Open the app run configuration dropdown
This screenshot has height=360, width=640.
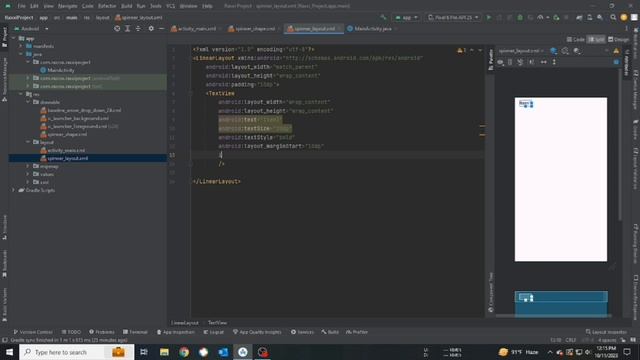(x=406, y=18)
